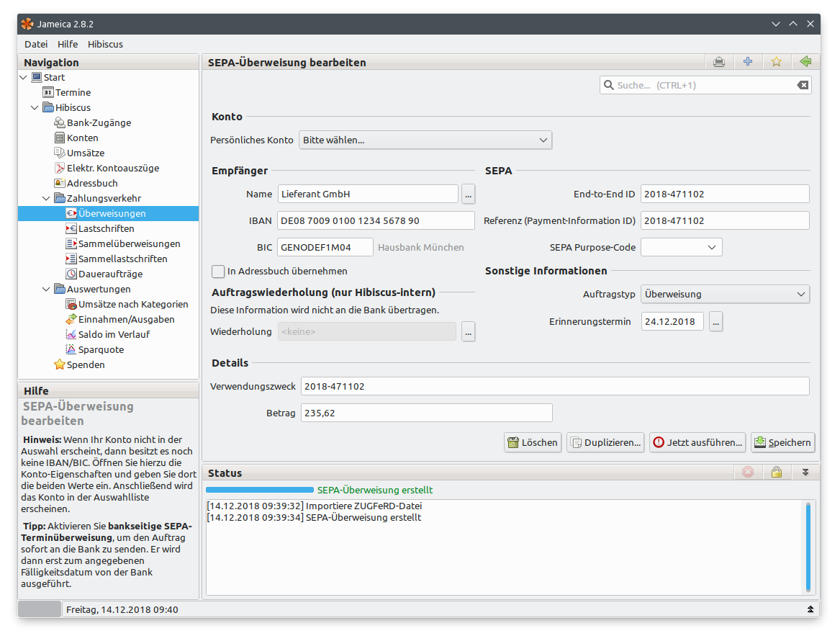Open Umsätze in navigation tree

pyautogui.click(x=80, y=153)
